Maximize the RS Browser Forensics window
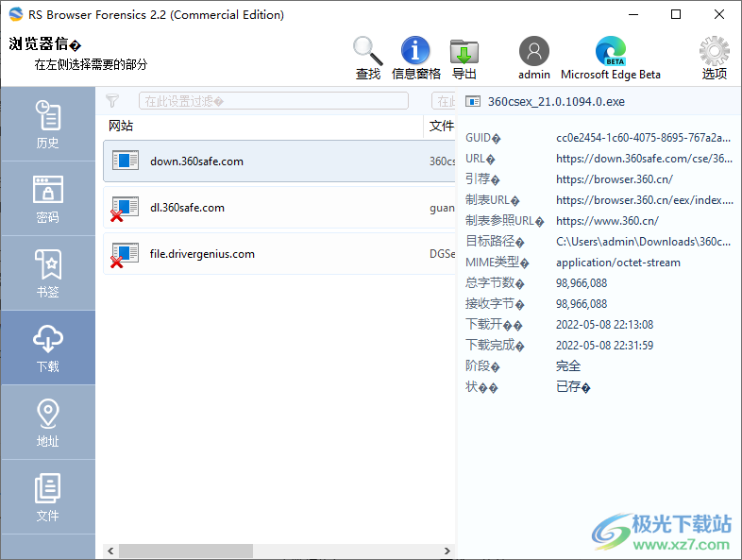This screenshot has width=742, height=560. click(x=676, y=14)
